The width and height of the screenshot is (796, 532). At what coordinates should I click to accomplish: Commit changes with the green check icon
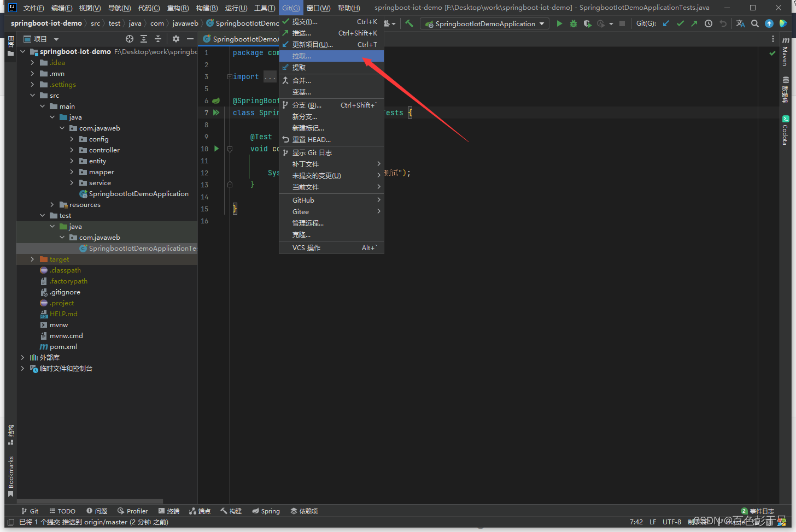pos(680,23)
